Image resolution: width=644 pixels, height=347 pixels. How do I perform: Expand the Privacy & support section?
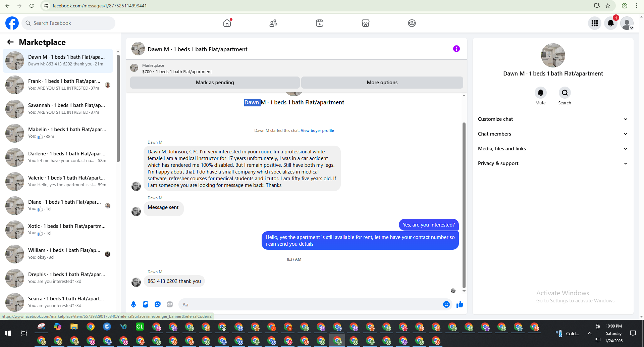click(x=553, y=163)
